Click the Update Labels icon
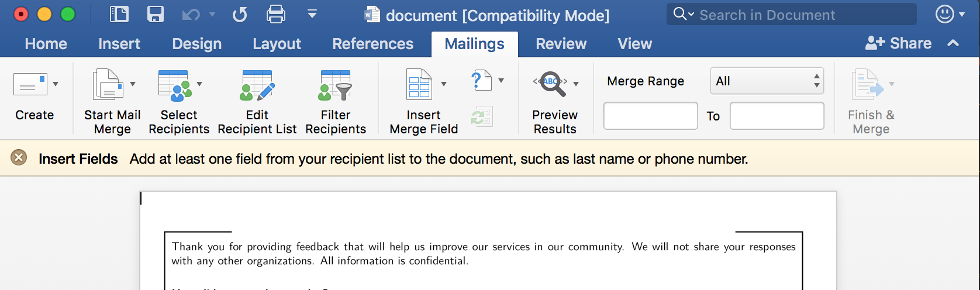980x290 pixels. [482, 116]
